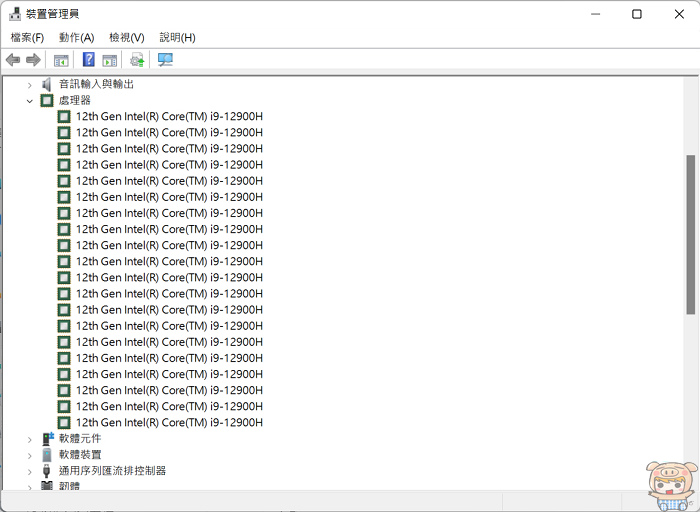Click the speaker icon beside 音訊輸入與輸出
This screenshot has width=700, height=512.
tap(46, 84)
